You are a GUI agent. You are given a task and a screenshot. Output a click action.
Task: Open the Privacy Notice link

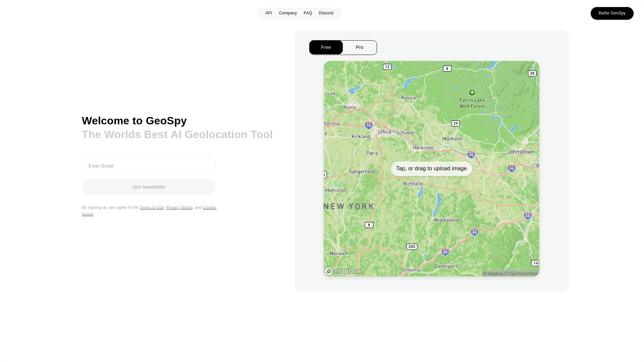click(x=179, y=207)
